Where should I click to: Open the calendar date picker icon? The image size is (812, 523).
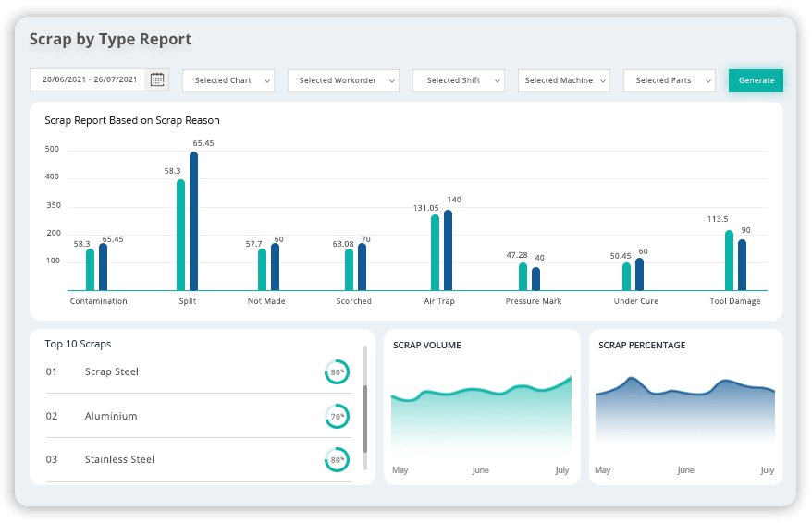pos(157,79)
